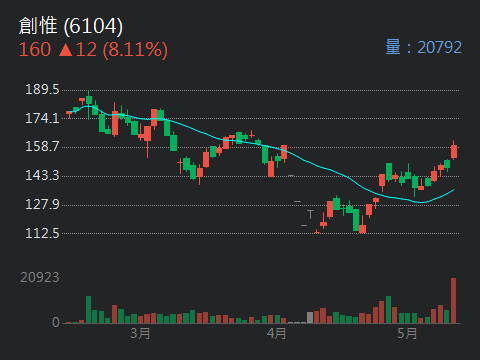Image resolution: width=480 pixels, height=360 pixels.
Task: Click the 143.3 price axis label
Action: click(42, 176)
